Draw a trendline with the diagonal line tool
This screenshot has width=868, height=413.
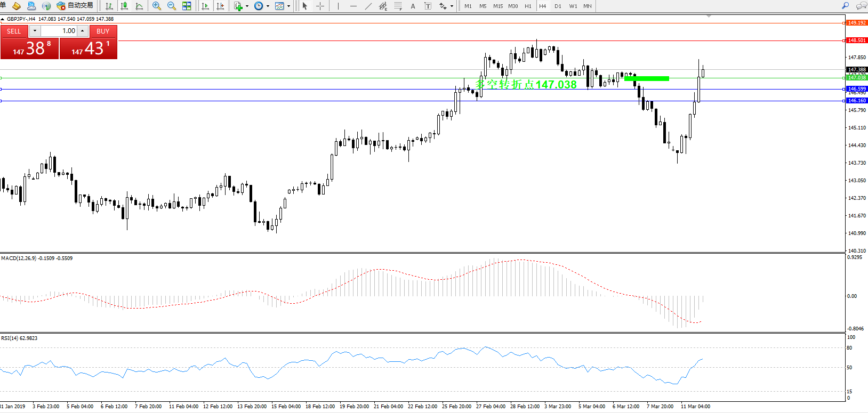368,6
